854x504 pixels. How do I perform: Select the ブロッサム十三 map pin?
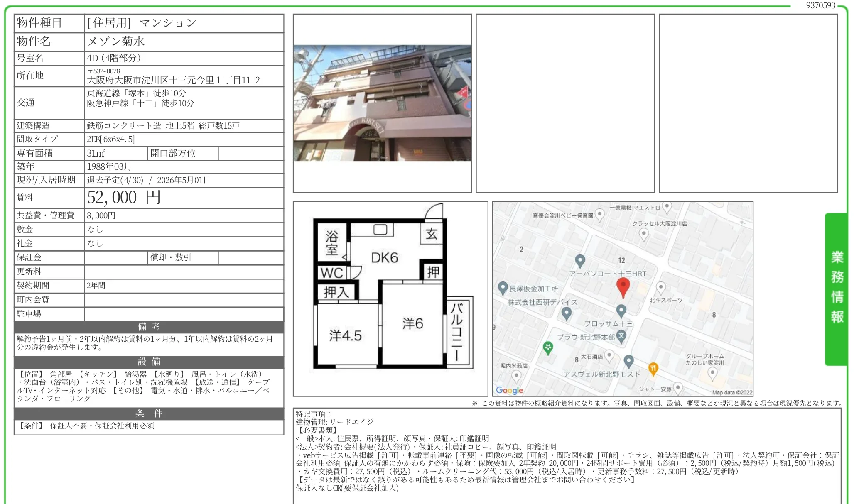(621, 310)
